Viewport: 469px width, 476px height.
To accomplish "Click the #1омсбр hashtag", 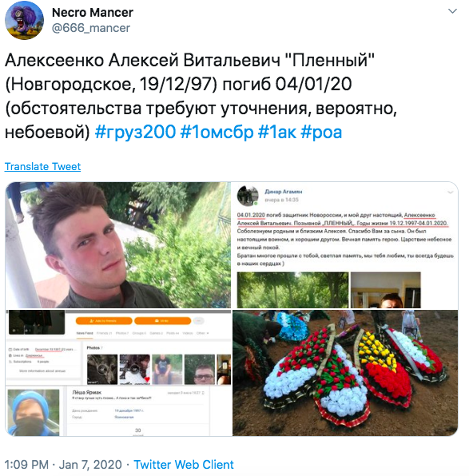I will pos(217,132).
